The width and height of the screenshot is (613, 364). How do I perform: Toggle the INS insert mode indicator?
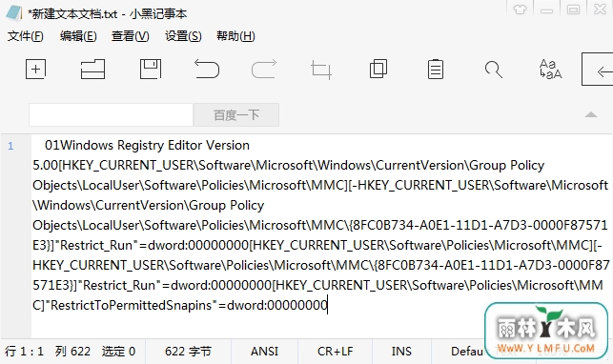tap(401, 351)
